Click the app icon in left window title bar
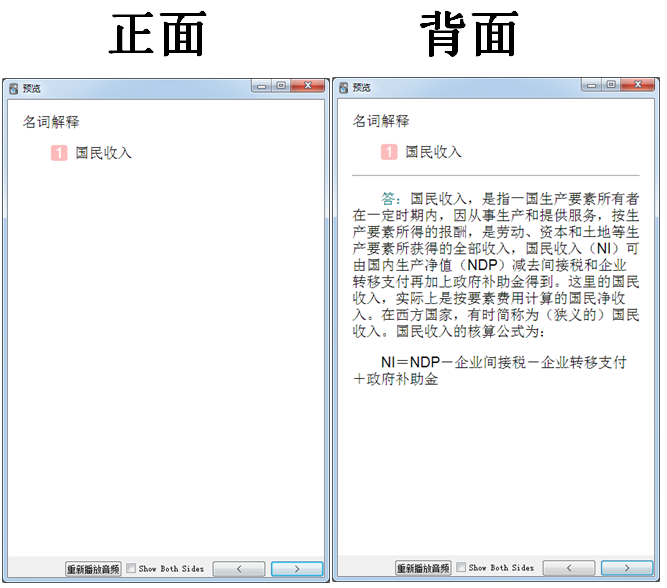Viewport: 667px width, 588px height. (x=14, y=88)
